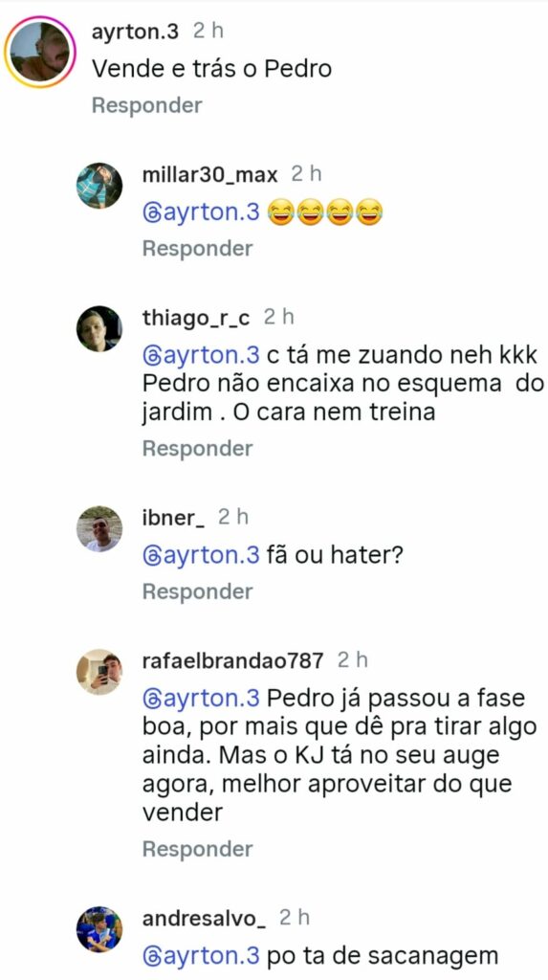
Task: Open ayrton.3 profile picture with story ring
Action: pos(40,53)
